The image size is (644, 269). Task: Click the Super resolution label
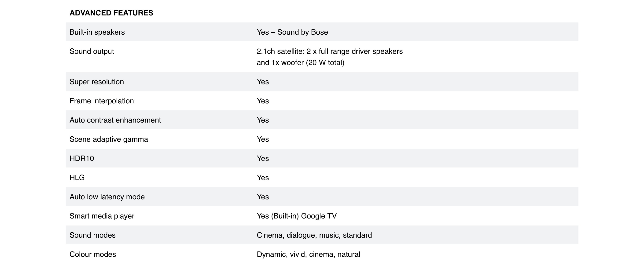coord(96,82)
